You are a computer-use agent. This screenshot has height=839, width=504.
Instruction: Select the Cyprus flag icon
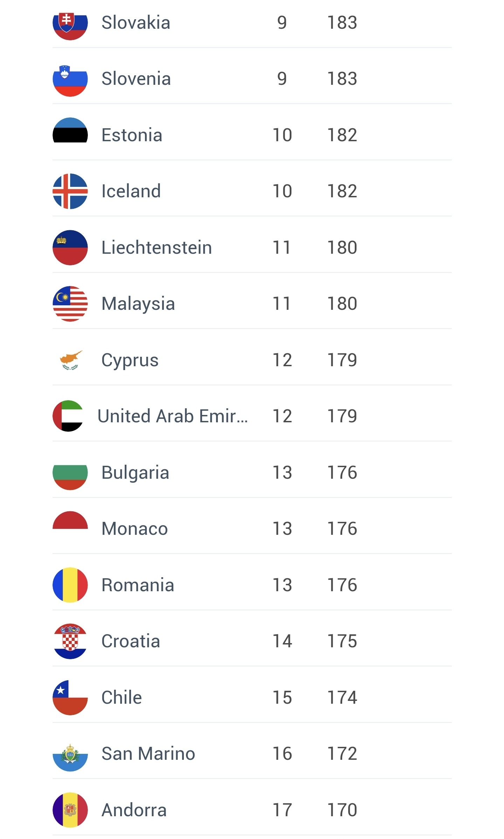pos(70,360)
